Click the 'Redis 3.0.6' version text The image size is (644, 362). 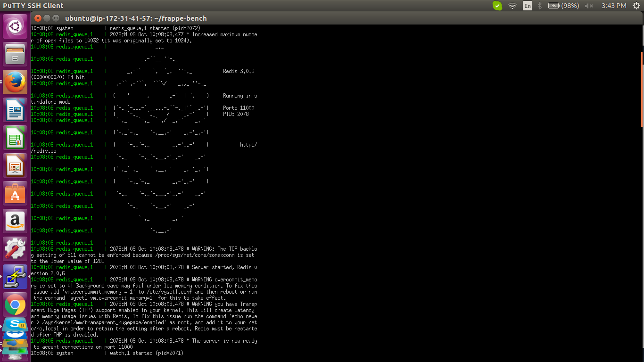pos(239,71)
